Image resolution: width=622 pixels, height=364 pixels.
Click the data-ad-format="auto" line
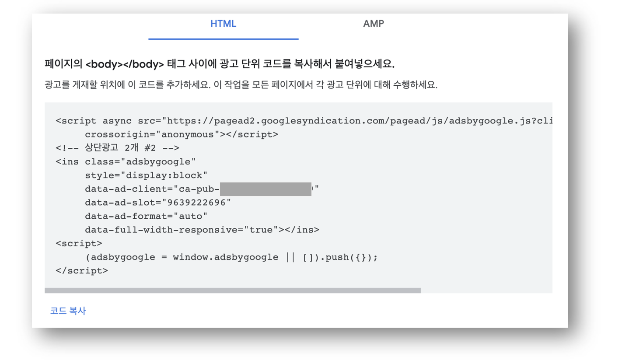click(x=147, y=216)
